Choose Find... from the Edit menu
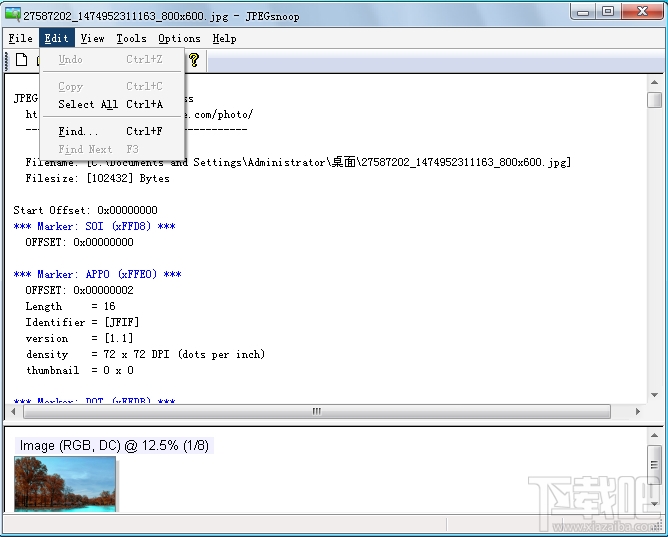The height and width of the screenshot is (537, 668). click(112, 131)
